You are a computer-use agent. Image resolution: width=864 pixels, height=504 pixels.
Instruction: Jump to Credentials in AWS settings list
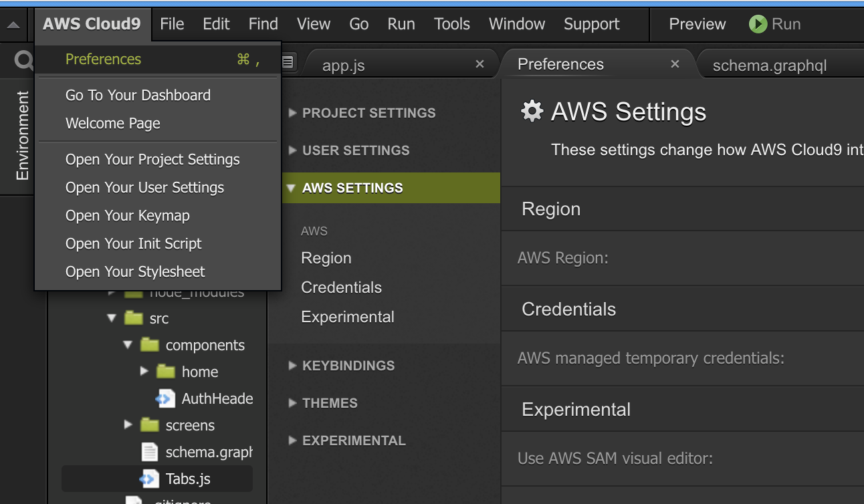point(341,287)
